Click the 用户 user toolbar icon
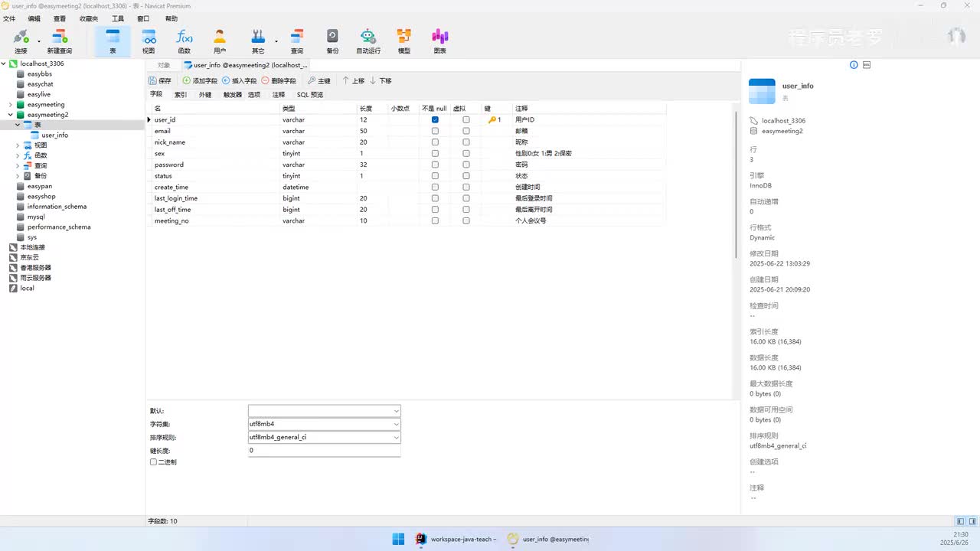 pos(220,41)
